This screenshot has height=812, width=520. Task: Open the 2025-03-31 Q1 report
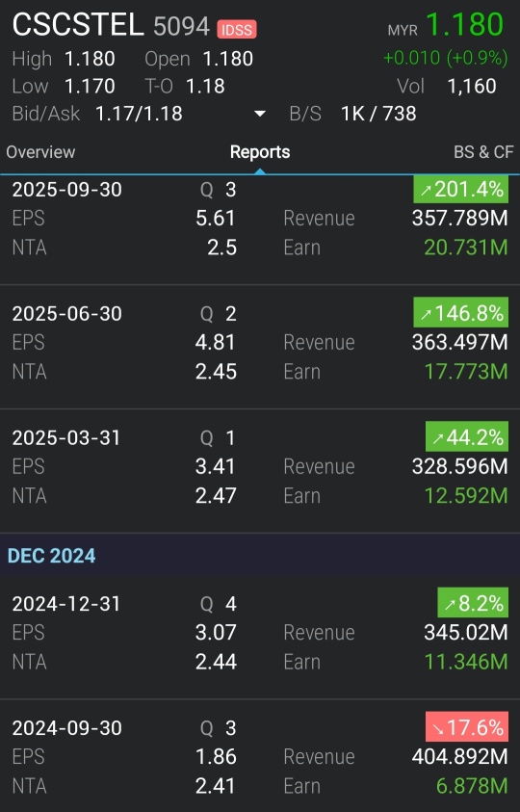point(260,471)
